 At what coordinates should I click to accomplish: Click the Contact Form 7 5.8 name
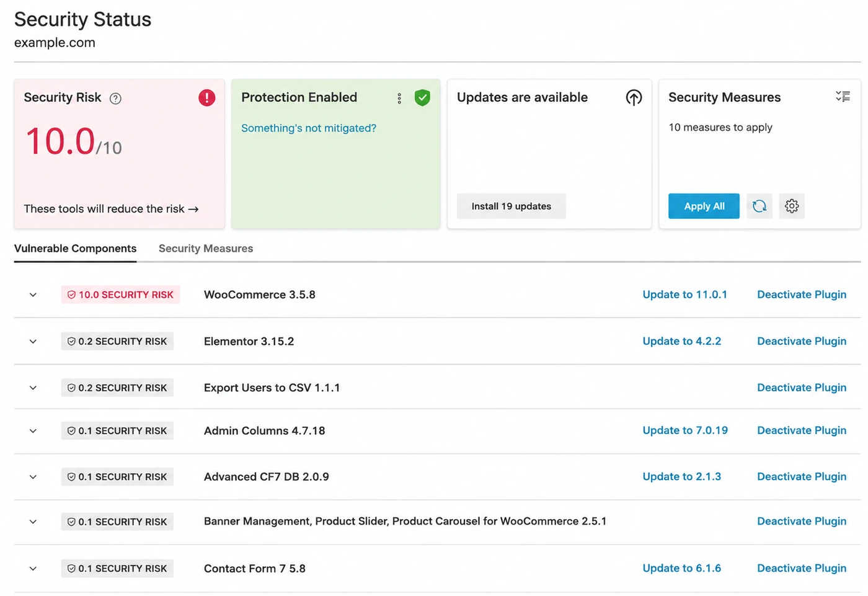coord(255,568)
